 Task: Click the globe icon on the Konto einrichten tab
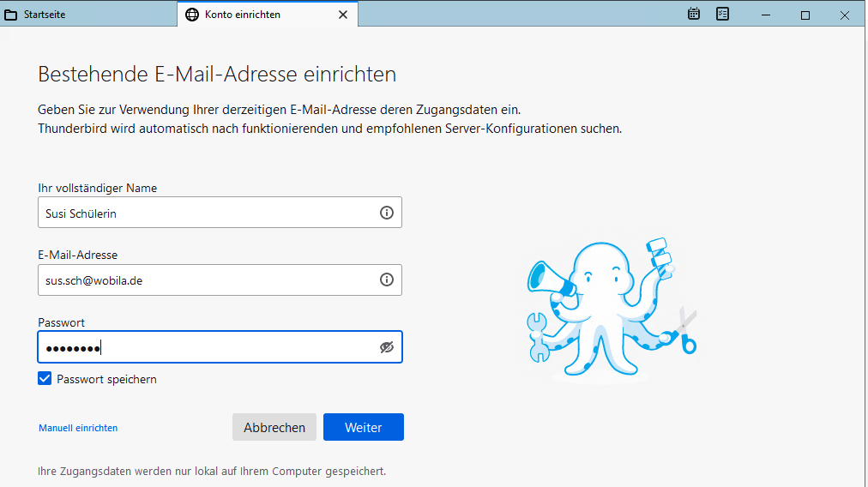192,15
